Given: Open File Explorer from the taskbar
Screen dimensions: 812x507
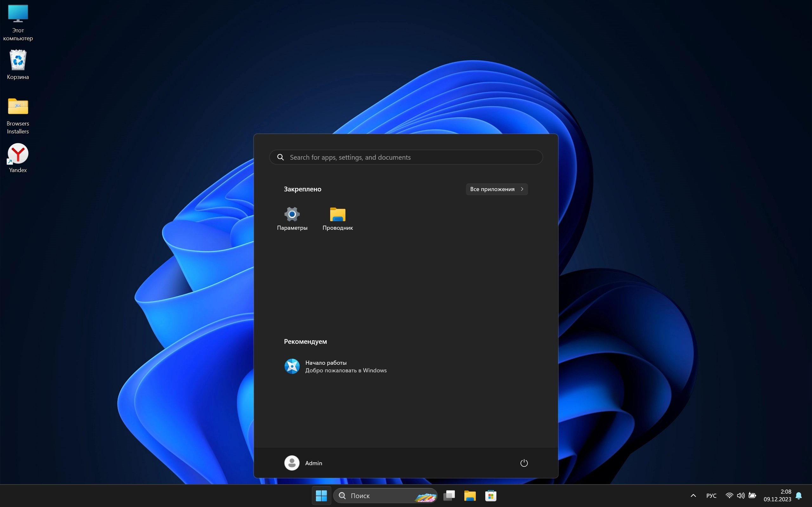Looking at the screenshot, I should [x=470, y=495].
